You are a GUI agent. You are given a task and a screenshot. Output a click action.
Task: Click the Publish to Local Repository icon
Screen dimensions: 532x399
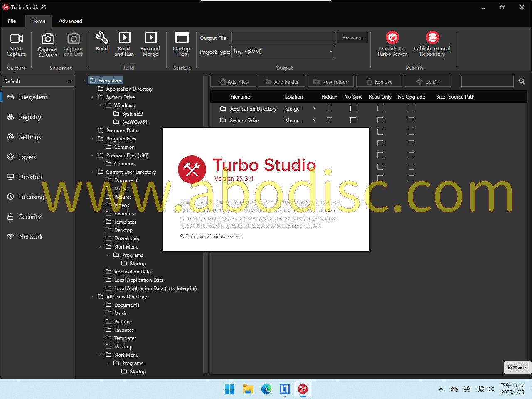[x=432, y=38]
